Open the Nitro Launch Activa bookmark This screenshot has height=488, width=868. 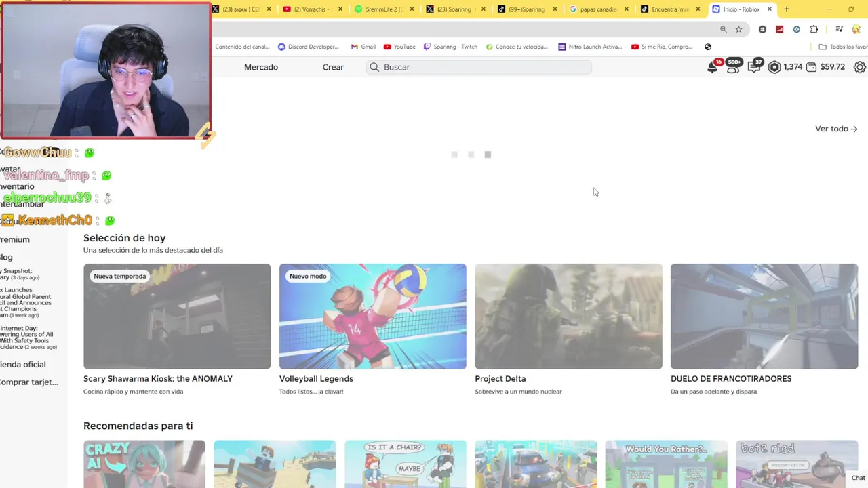[590, 47]
